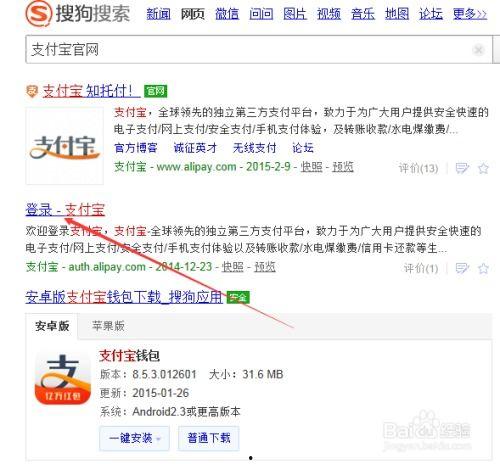Click the comment icon for auth.alipay.com result
Viewport: 500px width, 464px height.
(x=462, y=268)
